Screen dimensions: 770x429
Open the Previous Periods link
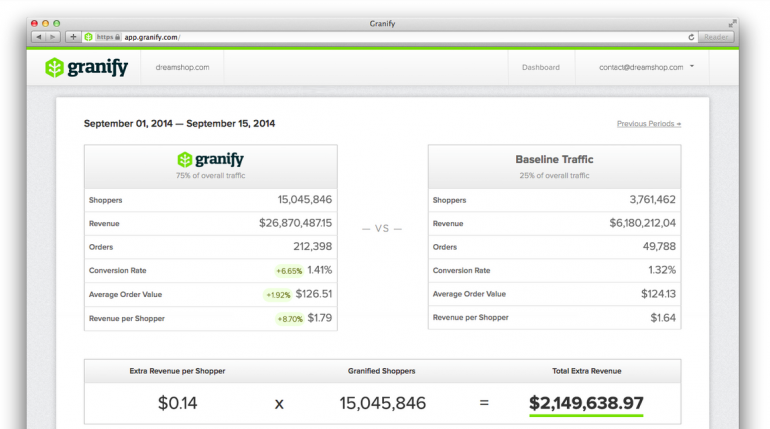648,124
